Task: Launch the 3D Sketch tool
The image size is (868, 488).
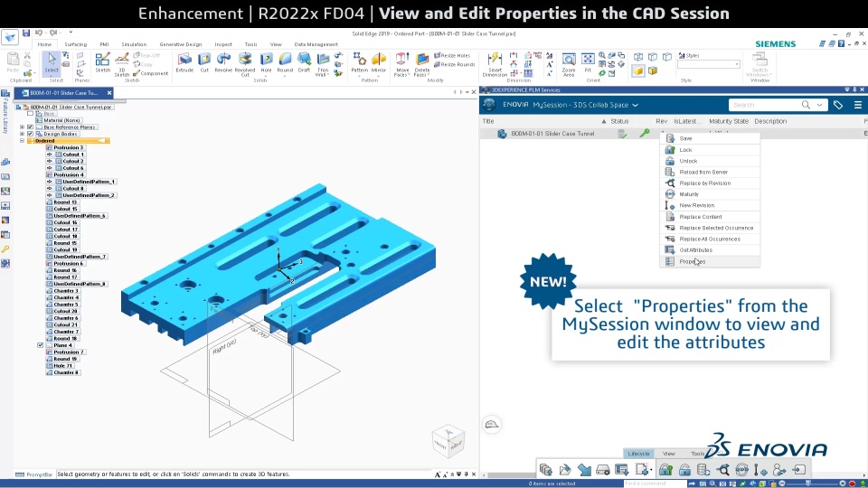Action: (122, 64)
